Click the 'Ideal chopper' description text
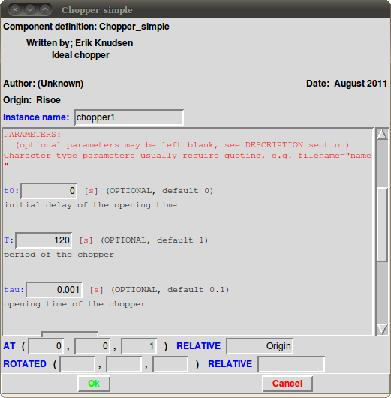Screen dimensions: 391x398 [81, 55]
